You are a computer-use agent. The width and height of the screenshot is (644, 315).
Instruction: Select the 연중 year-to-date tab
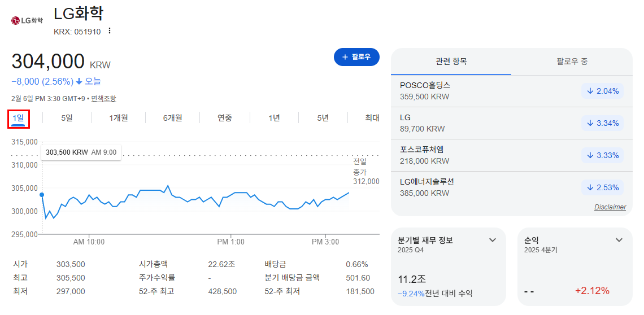(x=225, y=118)
